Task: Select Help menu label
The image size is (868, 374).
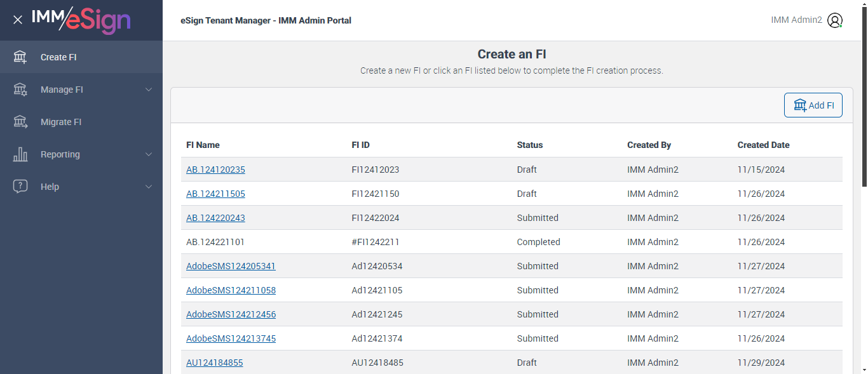Action: [x=50, y=187]
